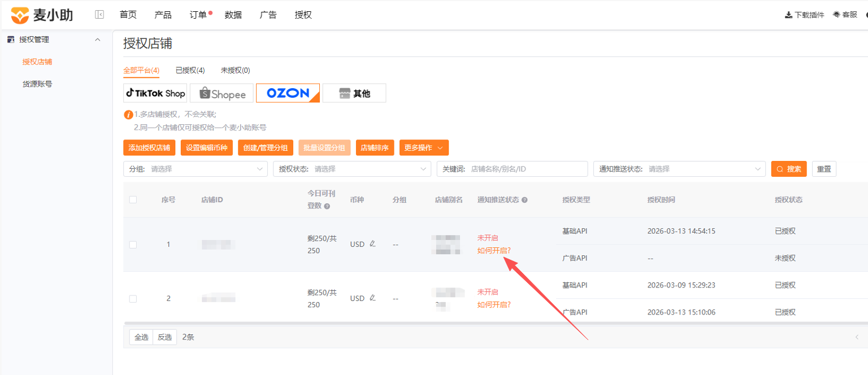The image size is (868, 375).
Task: Open the 广告 menu
Action: [268, 15]
